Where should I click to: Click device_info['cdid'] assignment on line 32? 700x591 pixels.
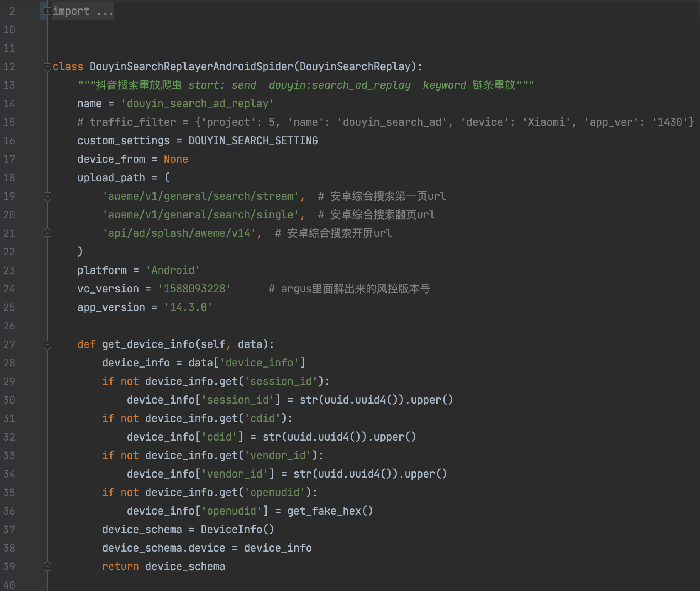(271, 437)
